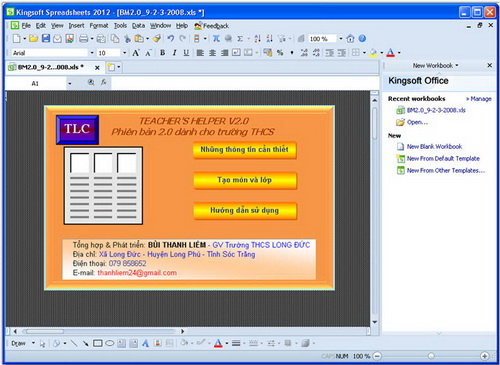Toggle Underline formatting
The width and height of the screenshot is (500, 365).
click(x=186, y=53)
